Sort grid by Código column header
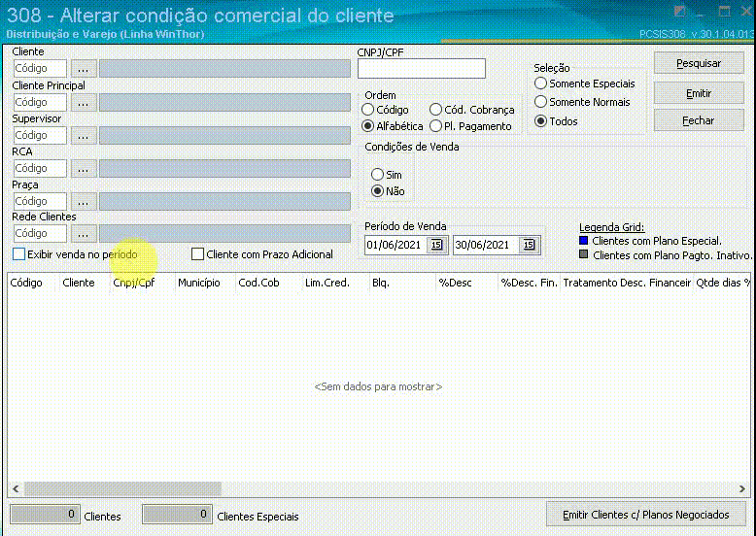756x536 pixels. [x=33, y=283]
